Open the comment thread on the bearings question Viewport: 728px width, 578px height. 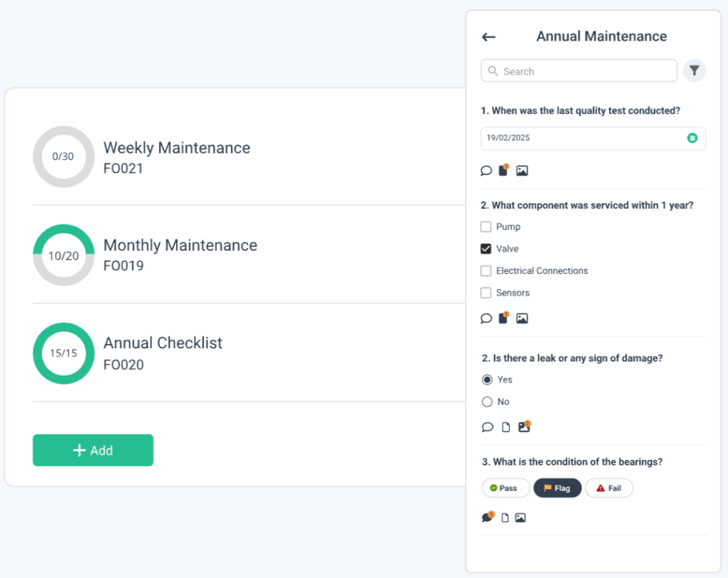pos(487,517)
